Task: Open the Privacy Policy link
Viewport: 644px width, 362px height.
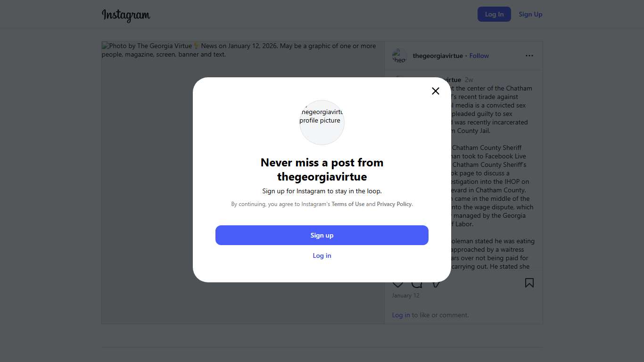Action: pyautogui.click(x=394, y=204)
